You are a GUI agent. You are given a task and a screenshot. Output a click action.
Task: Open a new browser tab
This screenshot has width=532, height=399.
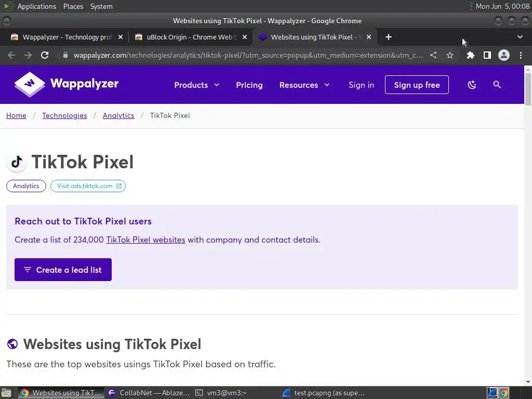pyautogui.click(x=389, y=37)
